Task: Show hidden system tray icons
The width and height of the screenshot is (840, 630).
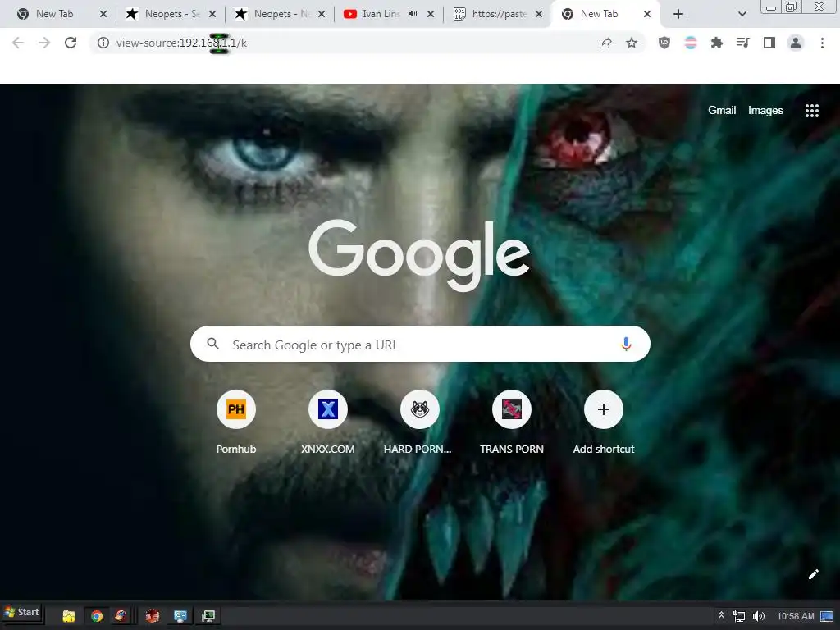Action: tap(721, 615)
